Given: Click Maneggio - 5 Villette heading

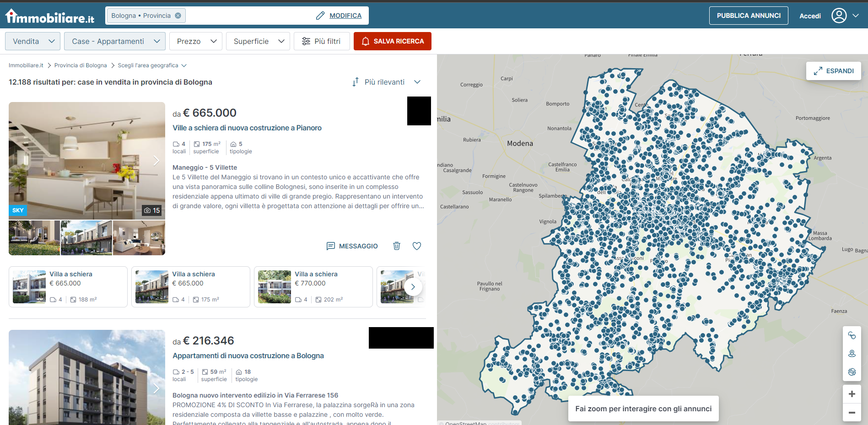Looking at the screenshot, I should click(x=205, y=167).
